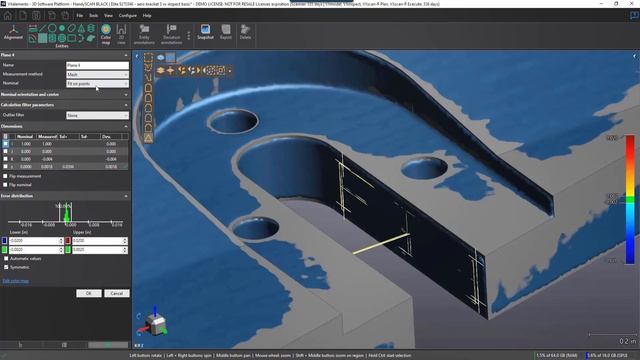
Task: Toggle the Automatic values checkbox
Action: [6, 259]
